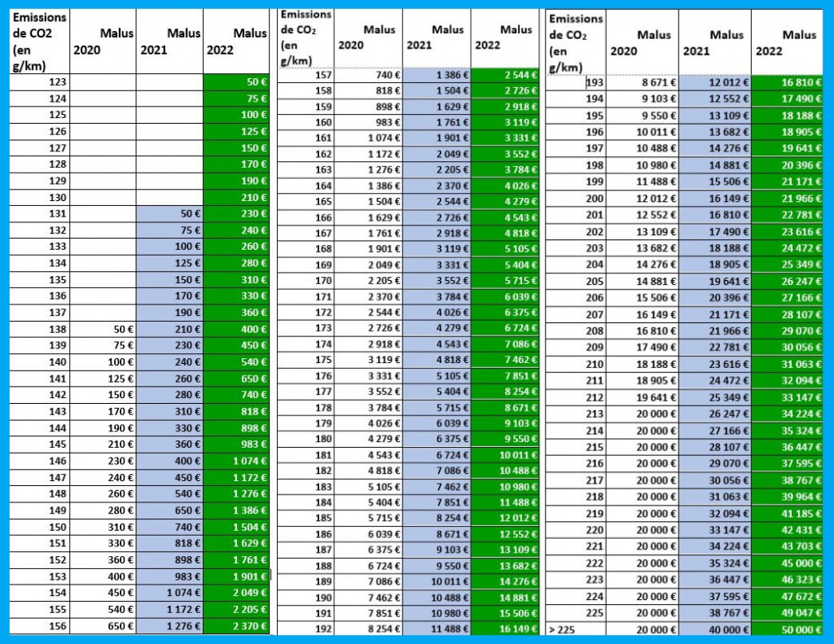The width and height of the screenshot is (834, 644).
Task: Click the Malus 2020 cell for 192 g/km
Action: (371, 628)
